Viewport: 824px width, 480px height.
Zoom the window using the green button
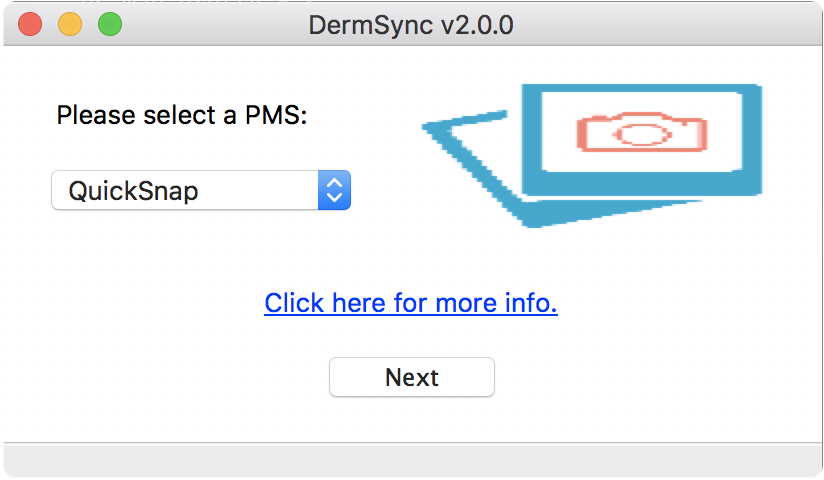[x=110, y=24]
